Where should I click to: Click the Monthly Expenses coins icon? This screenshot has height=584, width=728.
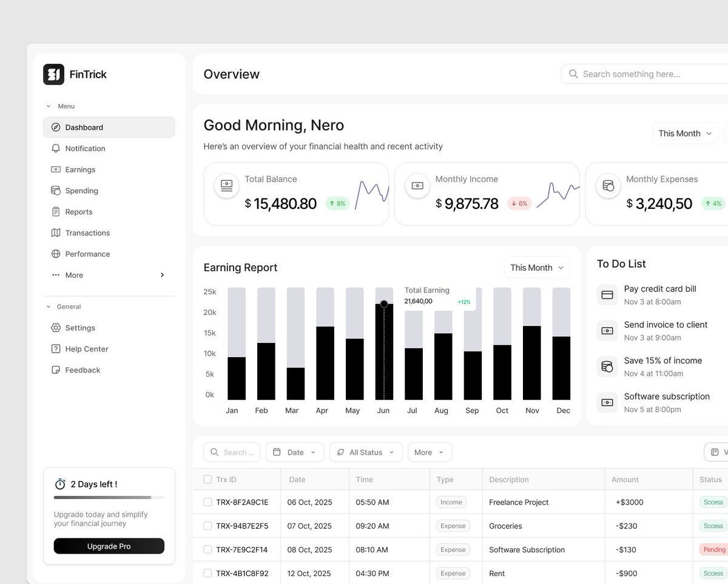tap(608, 185)
